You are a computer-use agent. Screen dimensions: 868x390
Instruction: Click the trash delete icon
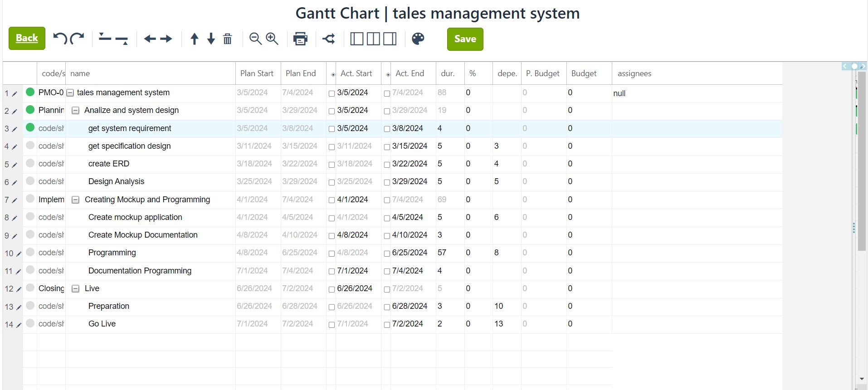tap(228, 39)
